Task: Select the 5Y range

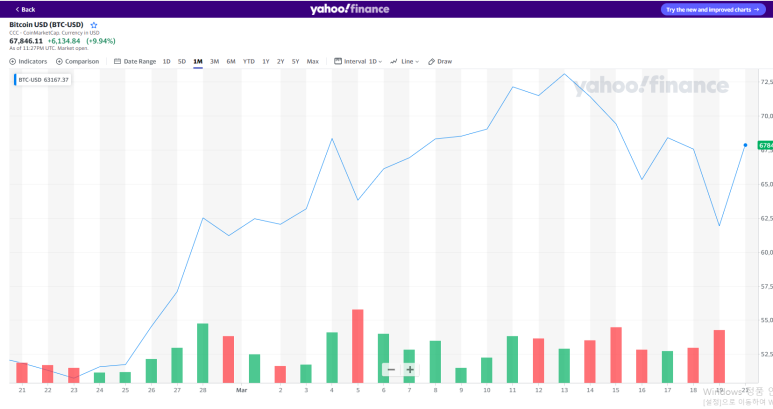Action: coord(295,62)
